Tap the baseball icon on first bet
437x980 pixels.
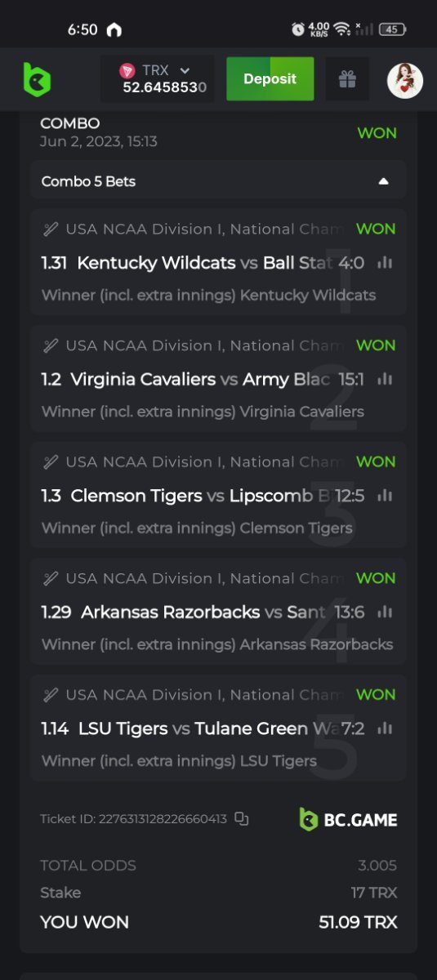51,229
